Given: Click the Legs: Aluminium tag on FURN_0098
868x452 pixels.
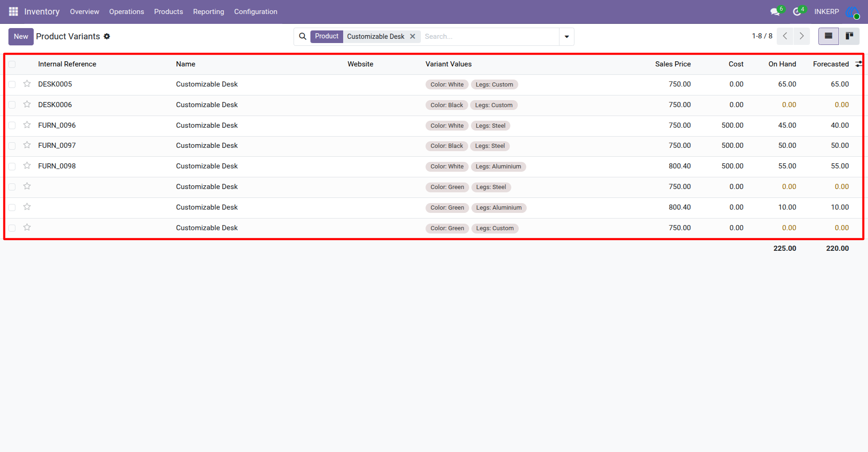Looking at the screenshot, I should 499,167.
